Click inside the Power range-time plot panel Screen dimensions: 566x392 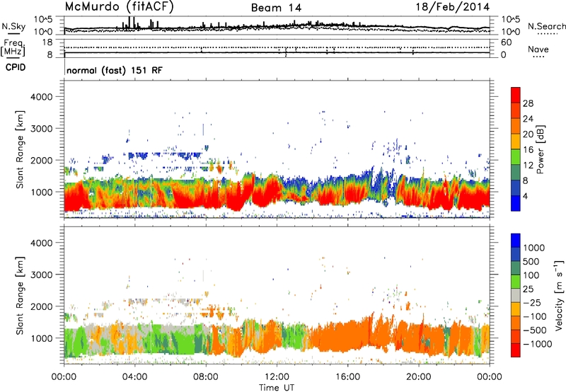click(277, 149)
